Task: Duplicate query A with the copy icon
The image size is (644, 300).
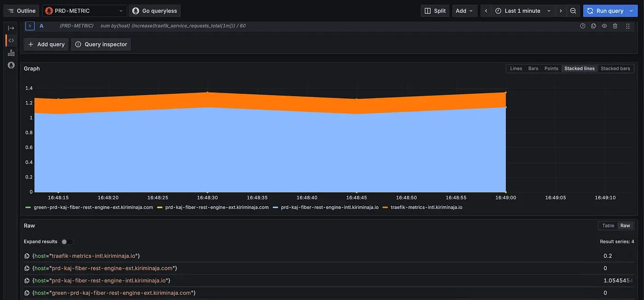Action: click(593, 26)
